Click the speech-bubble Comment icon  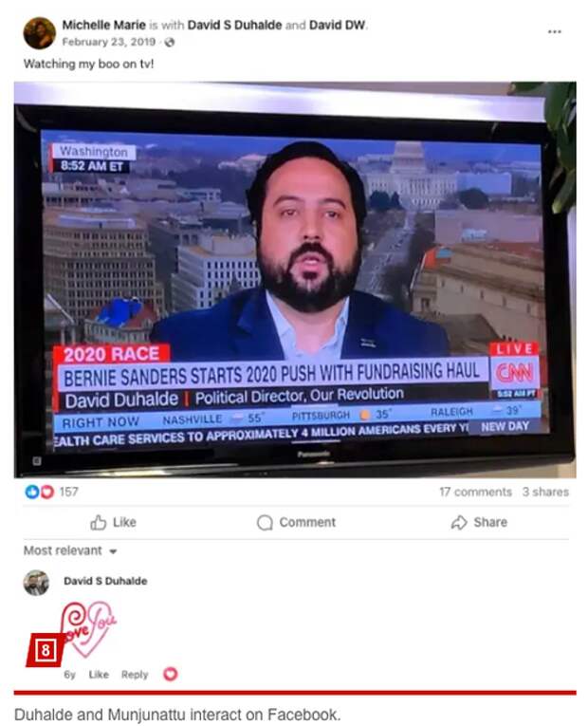pos(265,523)
